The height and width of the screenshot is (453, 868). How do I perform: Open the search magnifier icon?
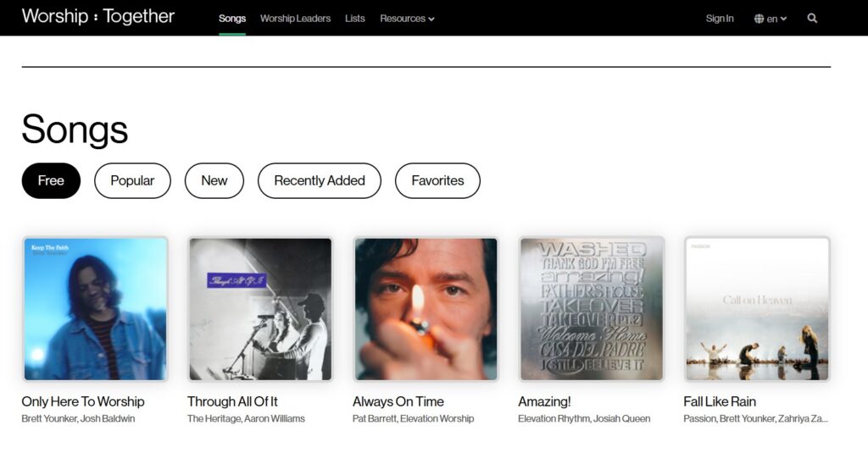[x=812, y=19]
